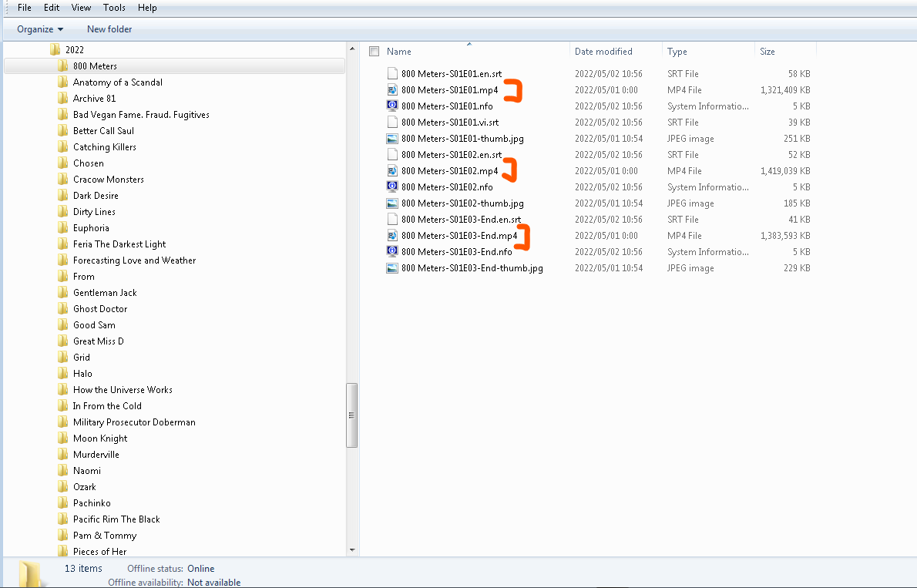Select Forecasting Love and Weather folder

pyautogui.click(x=135, y=260)
